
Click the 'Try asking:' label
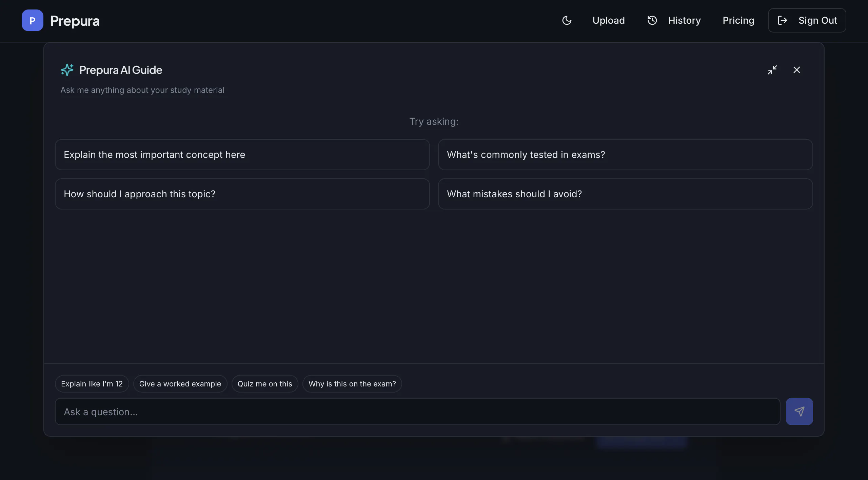(x=434, y=121)
